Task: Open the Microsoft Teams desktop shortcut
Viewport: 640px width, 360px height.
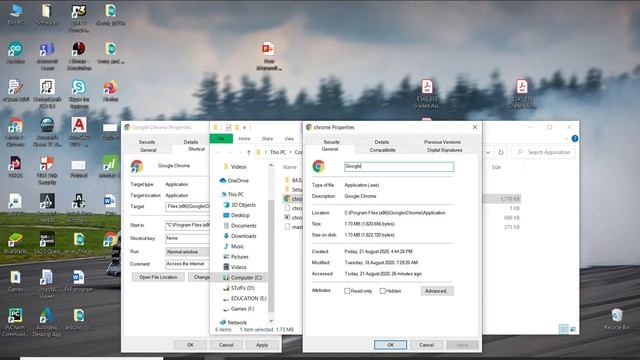Action: 47,55
